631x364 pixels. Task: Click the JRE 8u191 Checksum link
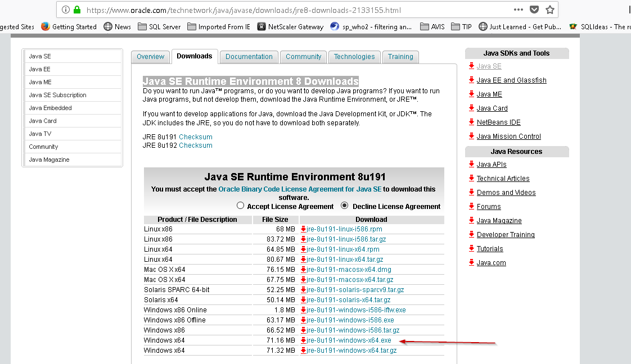click(x=196, y=137)
